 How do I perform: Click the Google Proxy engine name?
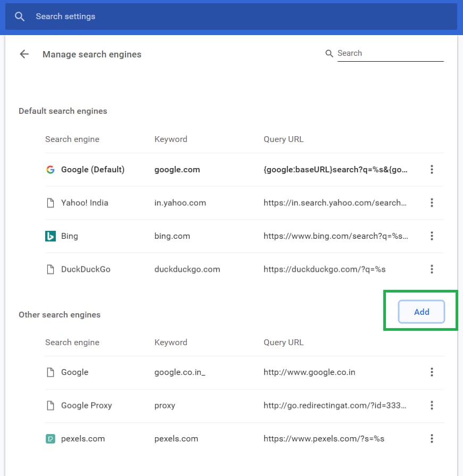click(87, 405)
